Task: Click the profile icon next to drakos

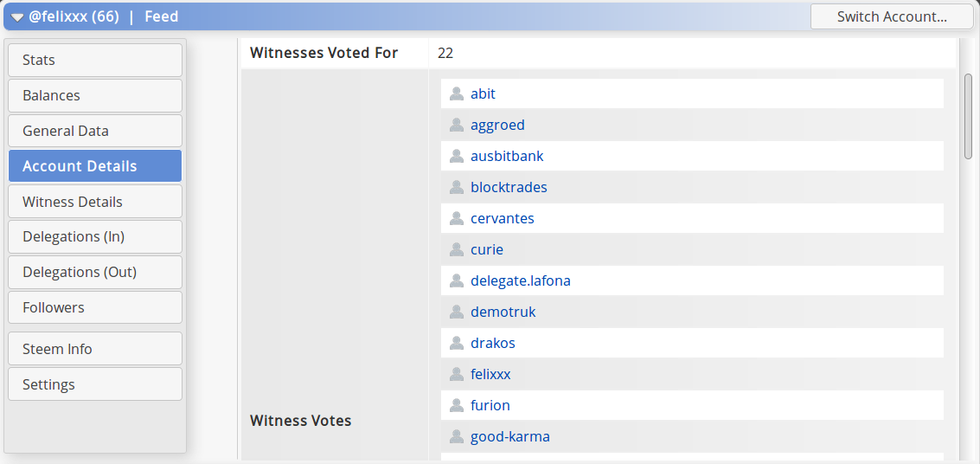Action: coord(456,344)
